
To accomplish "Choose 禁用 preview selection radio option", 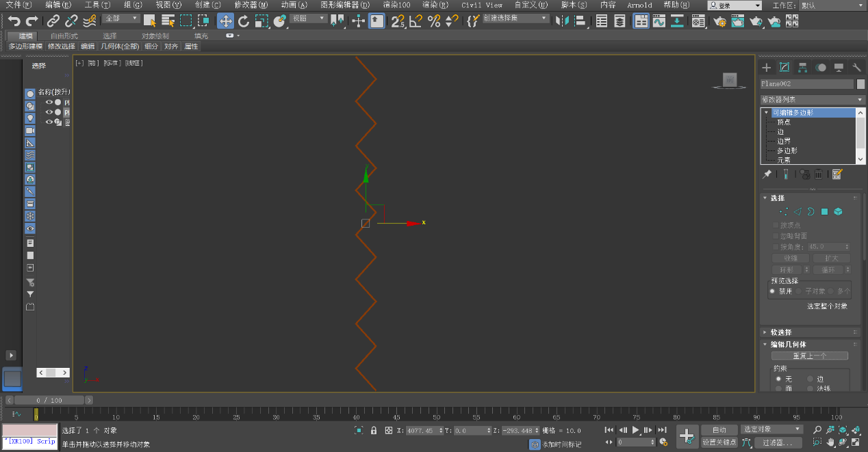I will click(x=772, y=291).
